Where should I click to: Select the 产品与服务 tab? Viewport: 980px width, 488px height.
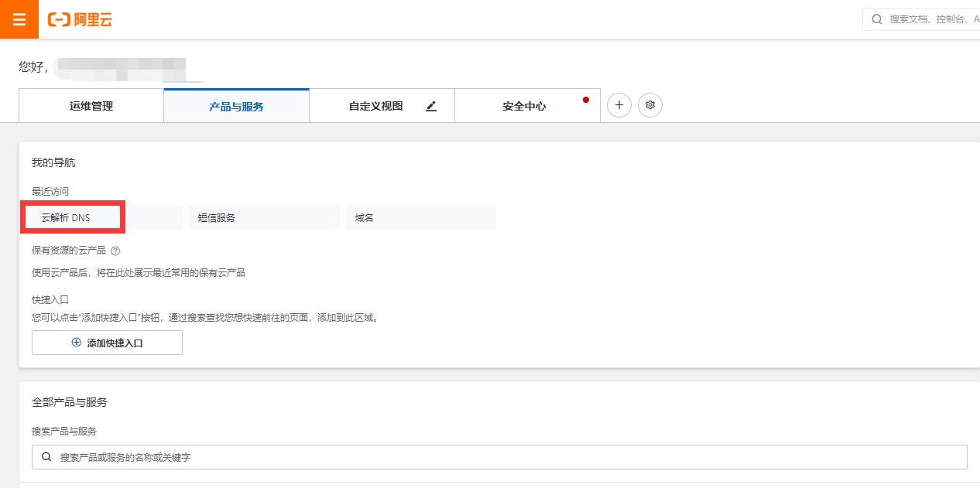tap(236, 106)
